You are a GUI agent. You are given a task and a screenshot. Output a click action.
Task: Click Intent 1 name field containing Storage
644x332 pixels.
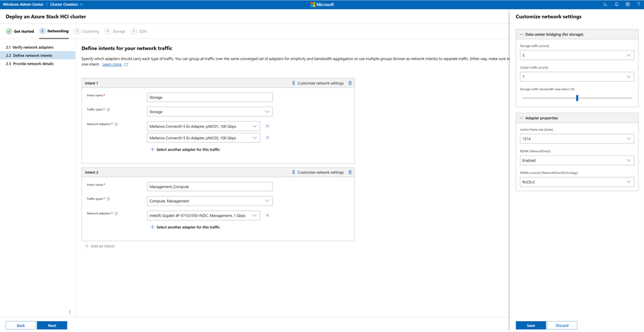pyautogui.click(x=210, y=97)
